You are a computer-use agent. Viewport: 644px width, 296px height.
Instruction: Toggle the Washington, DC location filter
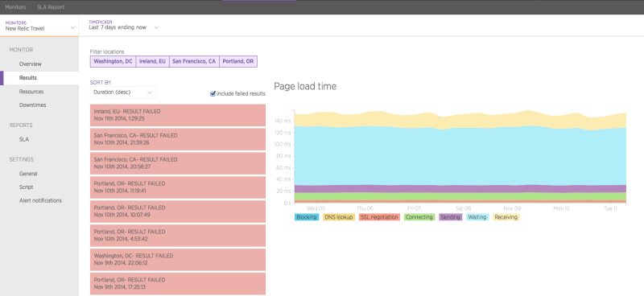tap(113, 62)
